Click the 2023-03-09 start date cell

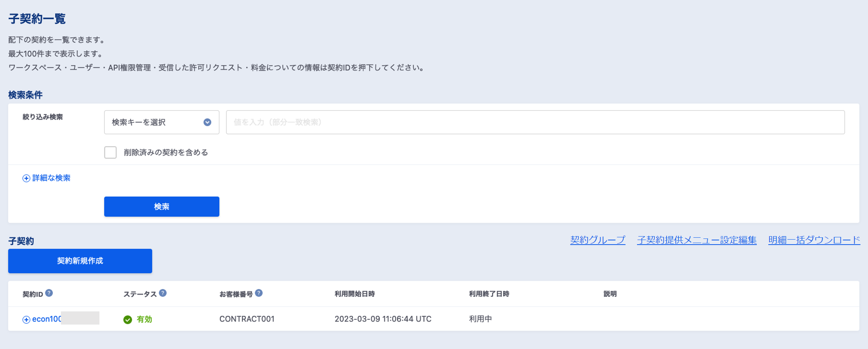pos(383,319)
